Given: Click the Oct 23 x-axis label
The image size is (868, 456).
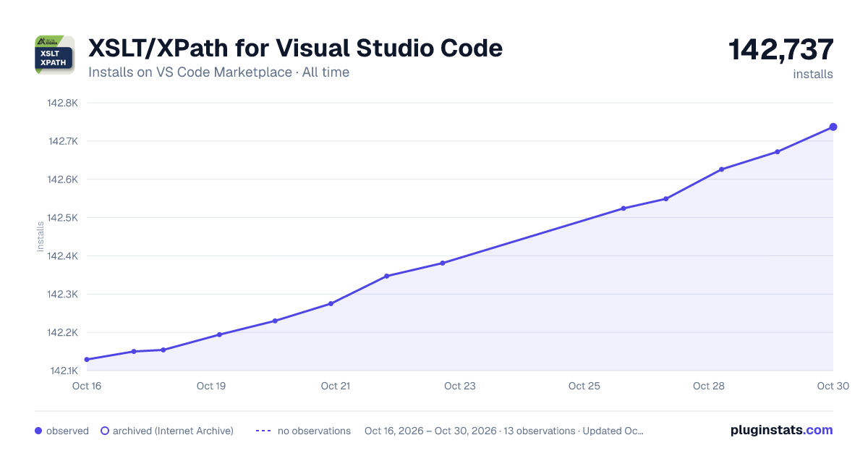Looking at the screenshot, I should point(460,386).
